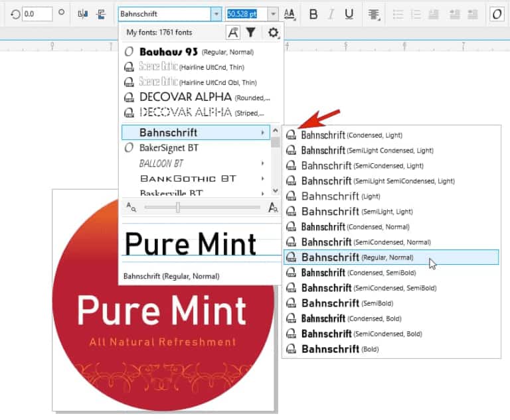Open the text alignment options
Screen dimensions: 510x420
pos(375,14)
